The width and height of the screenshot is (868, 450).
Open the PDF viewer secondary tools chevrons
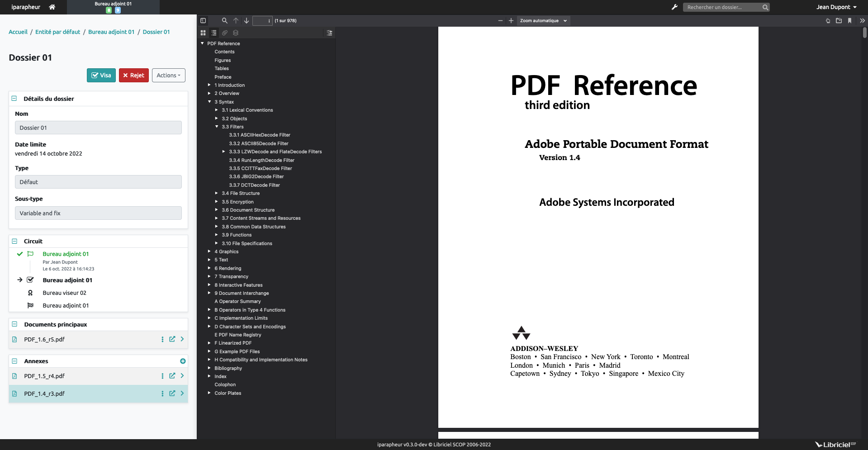[862, 20]
